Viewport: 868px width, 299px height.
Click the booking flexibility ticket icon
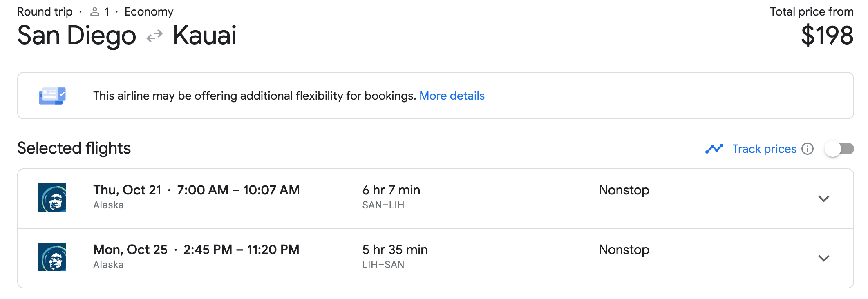[x=52, y=96]
